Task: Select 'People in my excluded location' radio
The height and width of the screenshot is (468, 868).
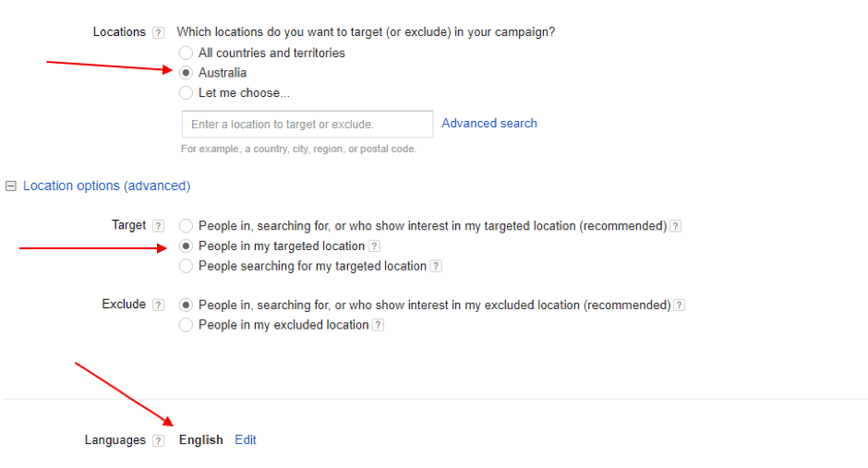Action: pyautogui.click(x=187, y=325)
